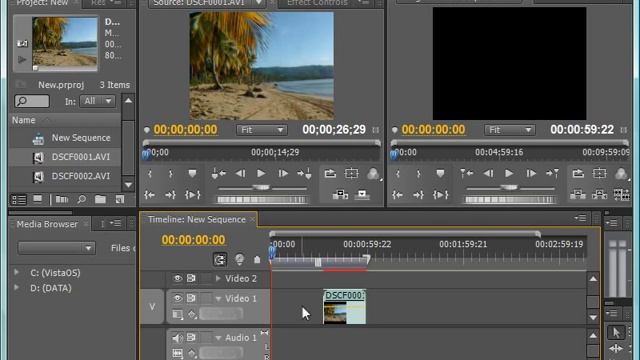Click Extract button in Program monitor

click(x=599, y=195)
